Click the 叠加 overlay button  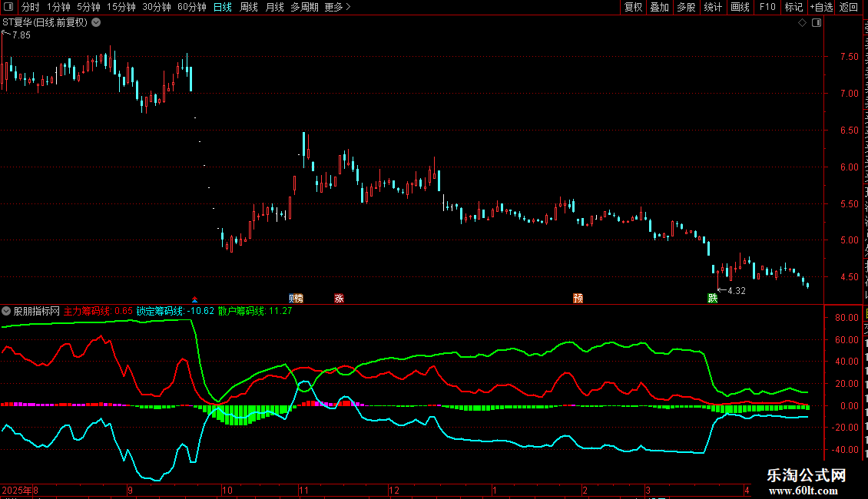click(x=659, y=7)
